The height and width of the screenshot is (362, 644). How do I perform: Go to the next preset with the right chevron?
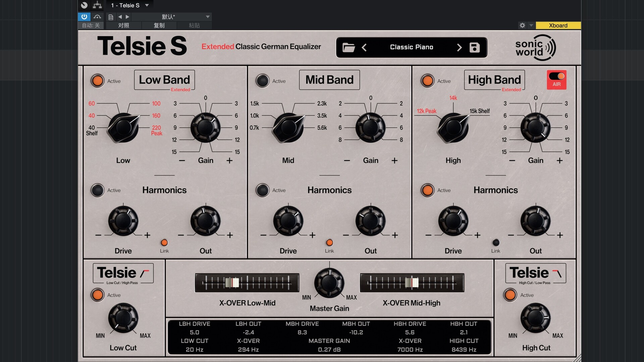[459, 48]
